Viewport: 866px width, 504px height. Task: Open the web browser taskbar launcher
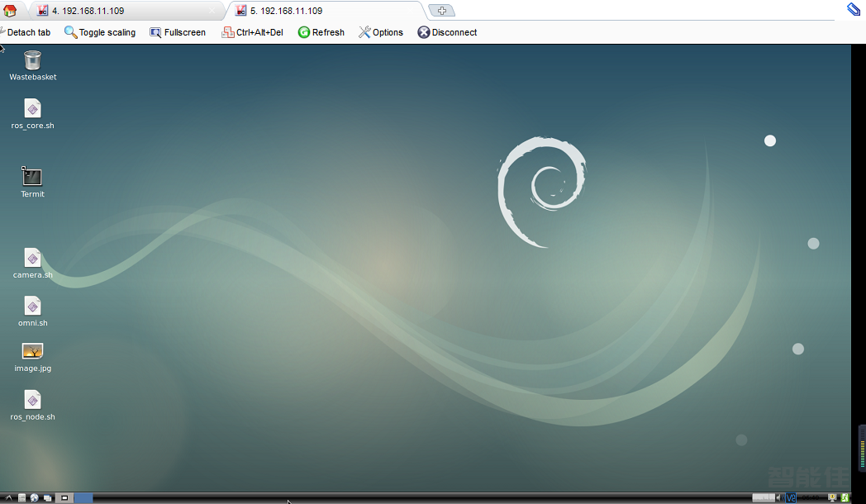coord(35,498)
